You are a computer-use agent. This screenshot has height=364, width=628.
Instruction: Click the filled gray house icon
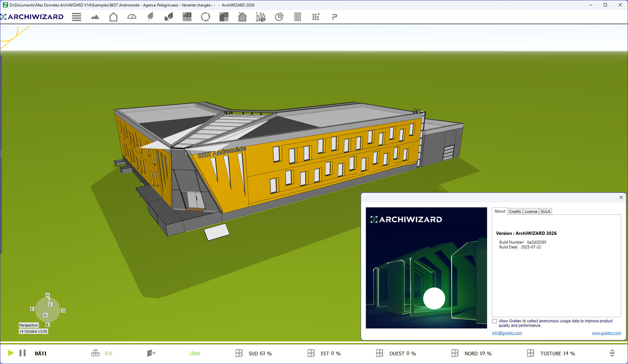click(x=242, y=17)
